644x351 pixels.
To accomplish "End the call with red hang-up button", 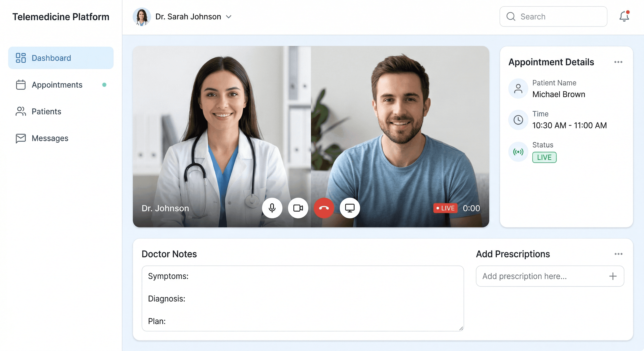I will (x=324, y=208).
